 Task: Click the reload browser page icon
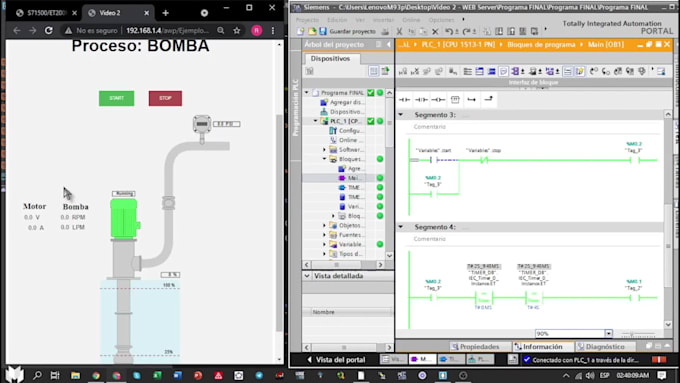point(49,30)
